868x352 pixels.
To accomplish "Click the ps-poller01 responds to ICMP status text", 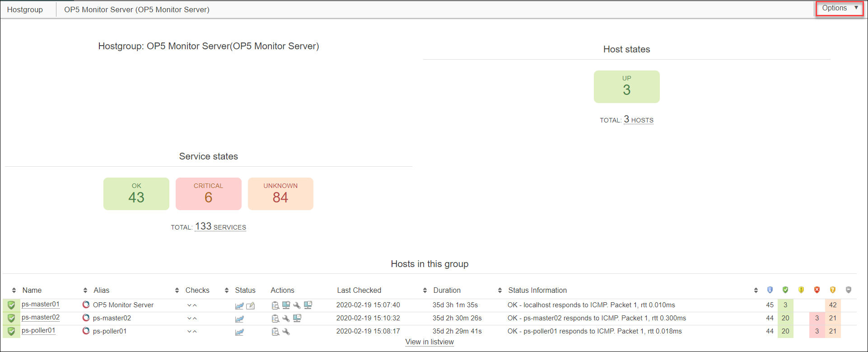I will [x=595, y=332].
